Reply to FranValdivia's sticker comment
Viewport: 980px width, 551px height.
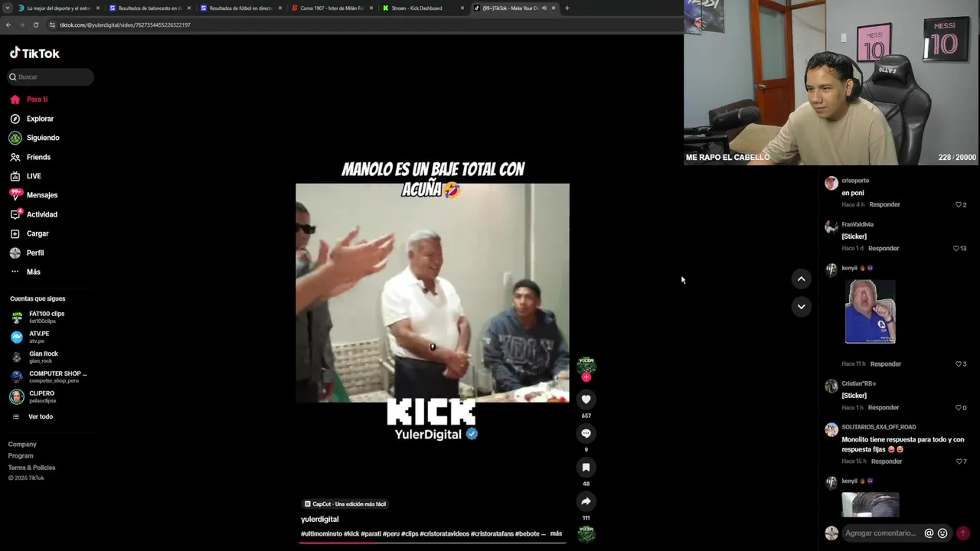click(884, 248)
